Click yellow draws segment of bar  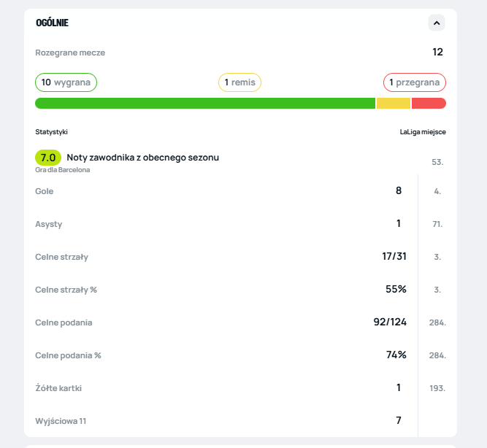coord(394,104)
